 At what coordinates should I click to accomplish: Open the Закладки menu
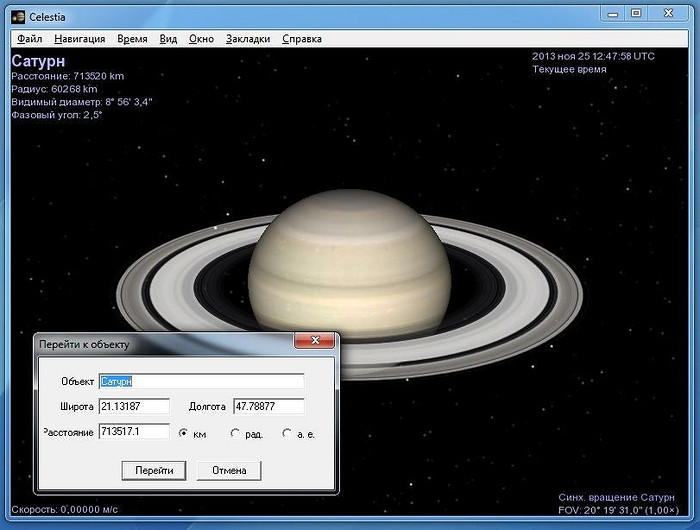[x=248, y=39]
